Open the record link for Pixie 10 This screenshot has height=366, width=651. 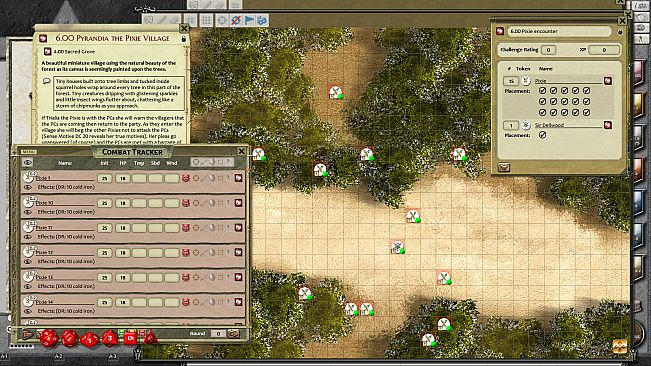pos(238,203)
